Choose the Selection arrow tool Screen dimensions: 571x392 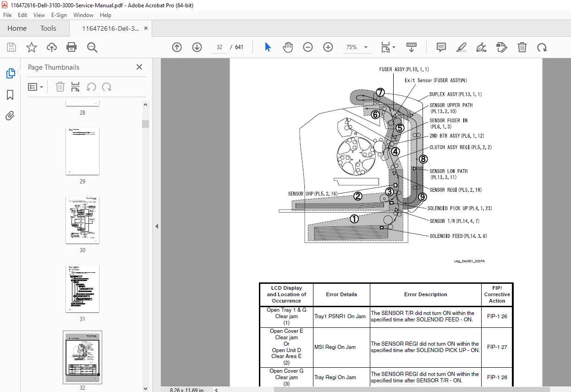tap(268, 47)
